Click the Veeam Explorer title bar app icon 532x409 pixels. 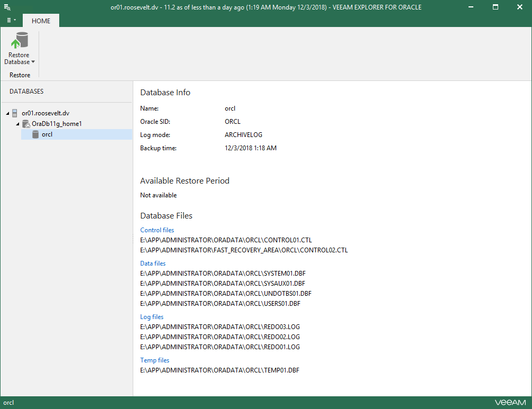[7, 7]
